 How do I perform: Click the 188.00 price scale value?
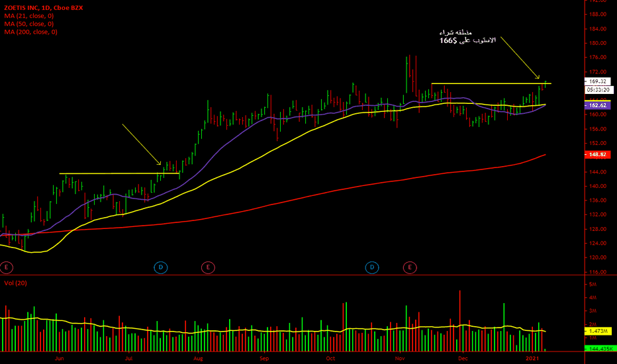[x=598, y=14]
